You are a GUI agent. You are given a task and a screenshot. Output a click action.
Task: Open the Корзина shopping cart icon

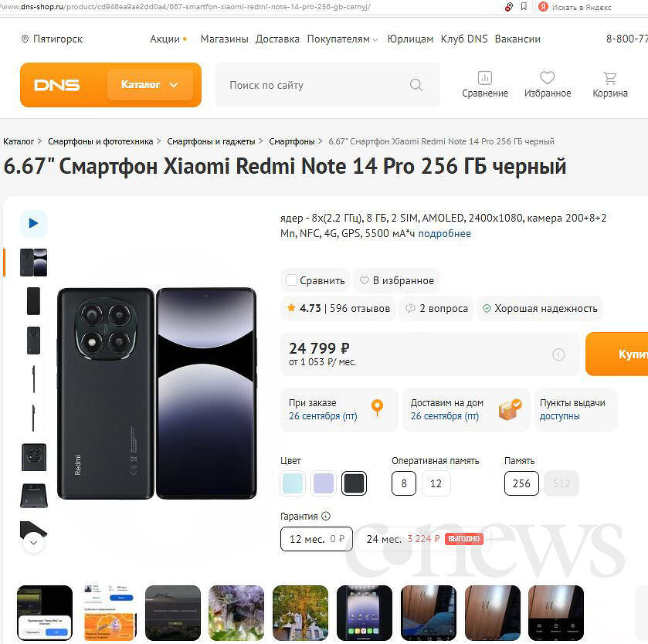point(609,78)
